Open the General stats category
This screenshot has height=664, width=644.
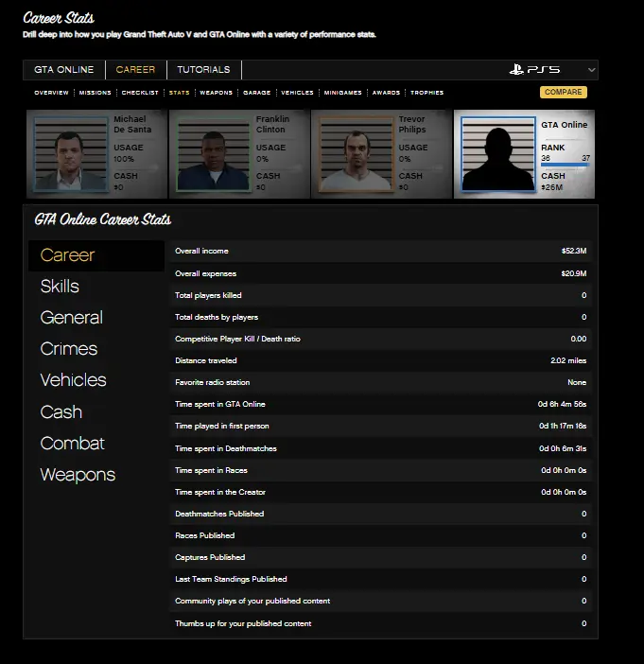72,318
